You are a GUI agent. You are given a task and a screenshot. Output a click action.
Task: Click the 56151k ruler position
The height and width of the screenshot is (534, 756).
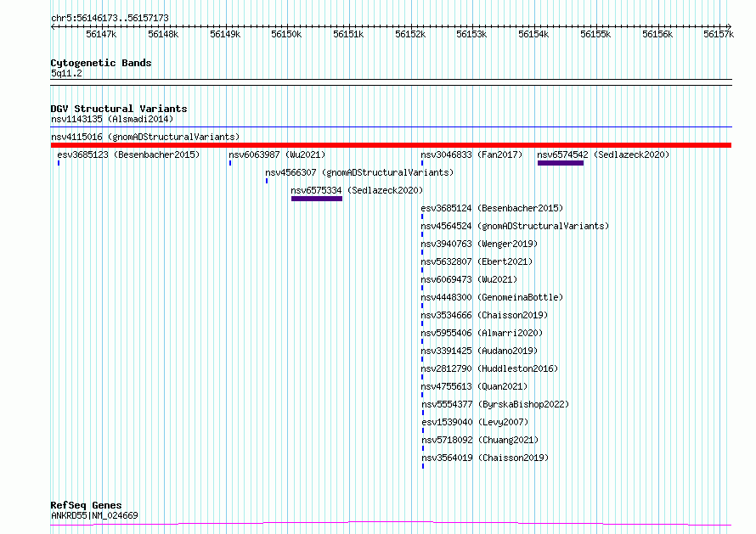(348, 34)
